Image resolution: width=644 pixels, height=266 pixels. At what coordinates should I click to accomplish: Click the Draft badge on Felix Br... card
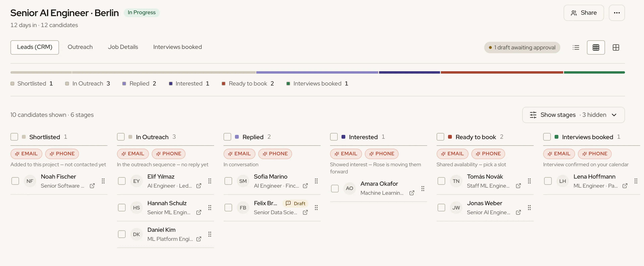(295, 203)
